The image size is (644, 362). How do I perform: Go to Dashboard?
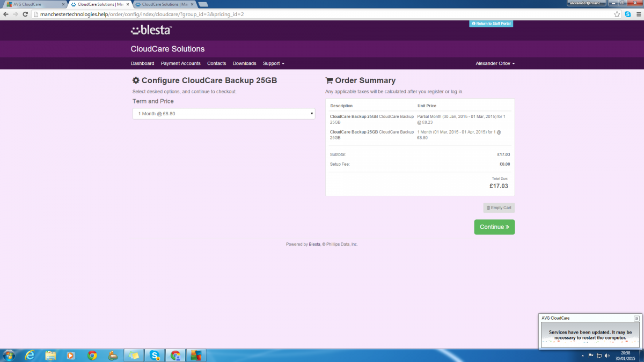pos(142,63)
